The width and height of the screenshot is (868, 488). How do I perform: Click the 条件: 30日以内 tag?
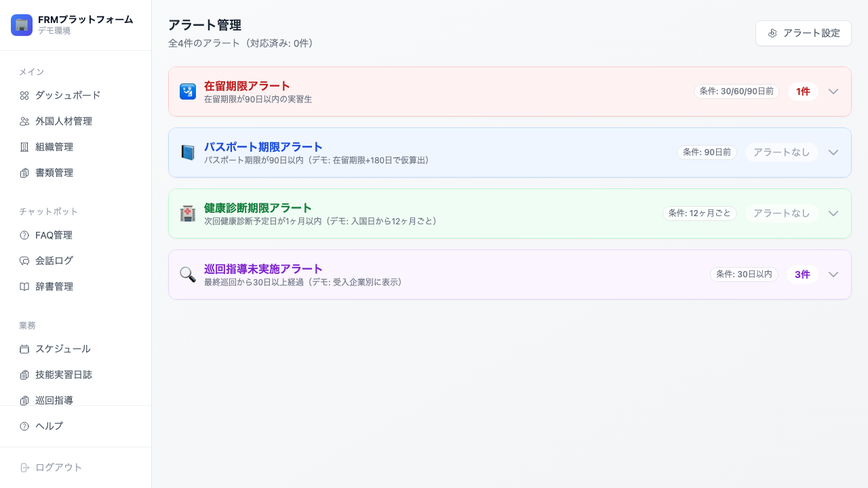point(744,274)
